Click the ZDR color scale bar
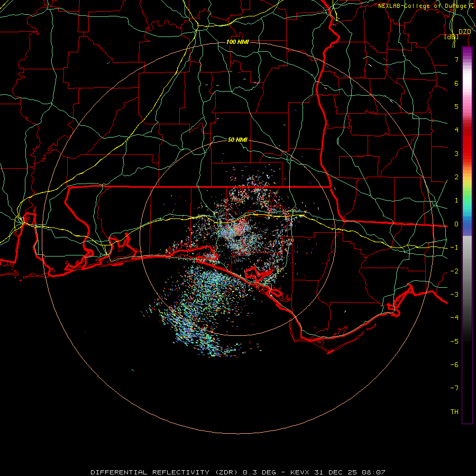Image resolution: width=476 pixels, height=476 pixels. [467, 235]
